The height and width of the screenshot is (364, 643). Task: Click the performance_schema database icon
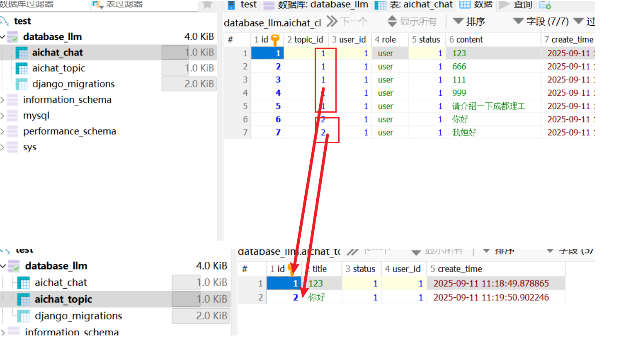pyautogui.click(x=13, y=131)
